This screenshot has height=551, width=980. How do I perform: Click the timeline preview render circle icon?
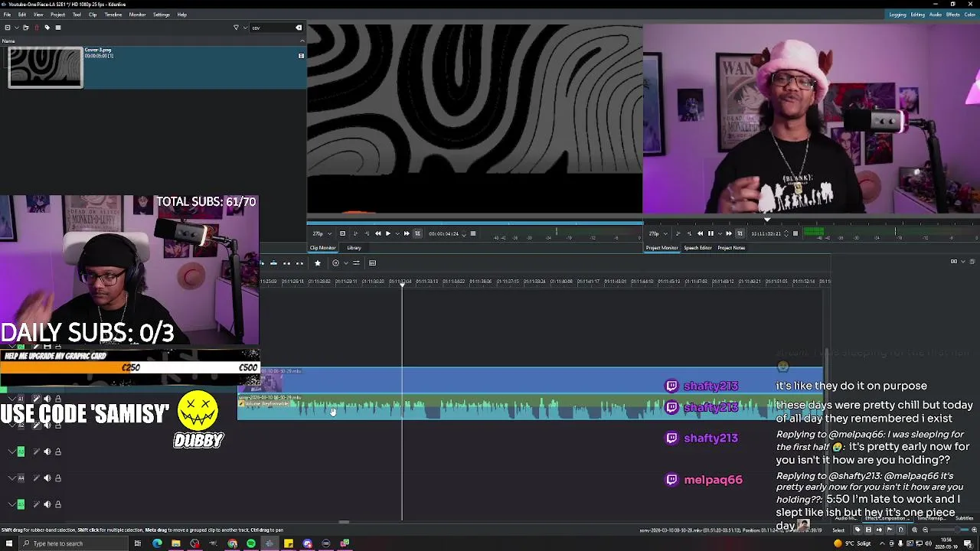pos(335,263)
